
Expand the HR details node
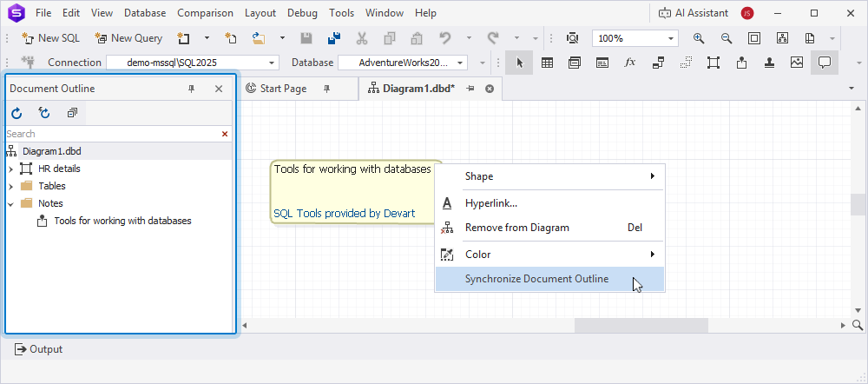pos(10,169)
